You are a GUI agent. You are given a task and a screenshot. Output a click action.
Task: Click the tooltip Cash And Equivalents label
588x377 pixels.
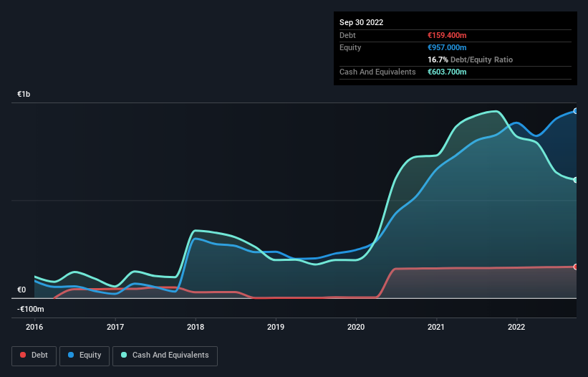coord(377,72)
